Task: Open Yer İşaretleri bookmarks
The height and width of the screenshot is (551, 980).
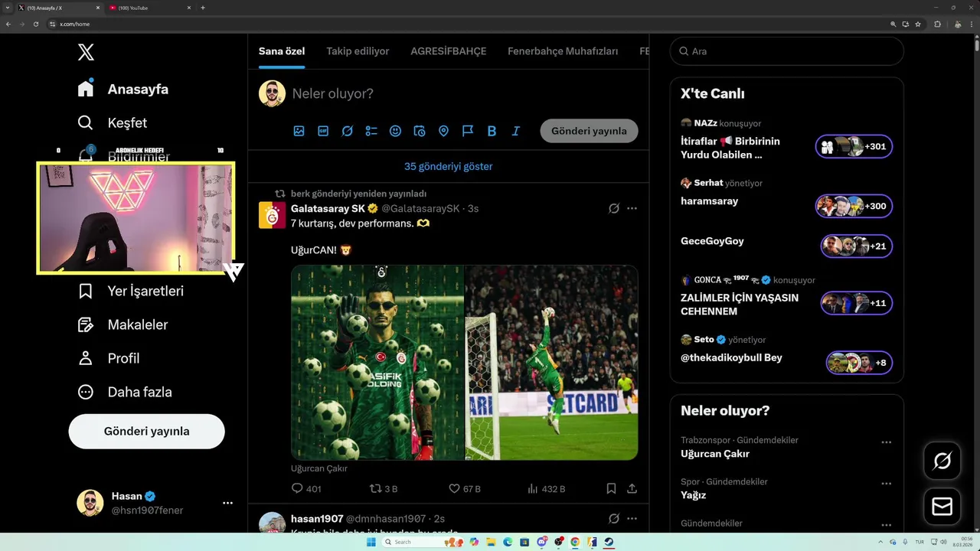Action: click(131, 291)
